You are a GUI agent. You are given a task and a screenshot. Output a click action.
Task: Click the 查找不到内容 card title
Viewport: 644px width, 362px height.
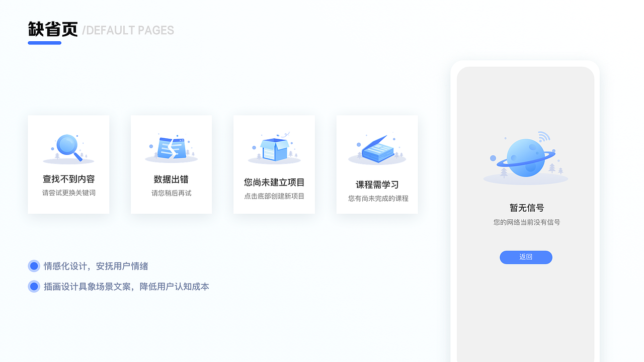coord(69,179)
